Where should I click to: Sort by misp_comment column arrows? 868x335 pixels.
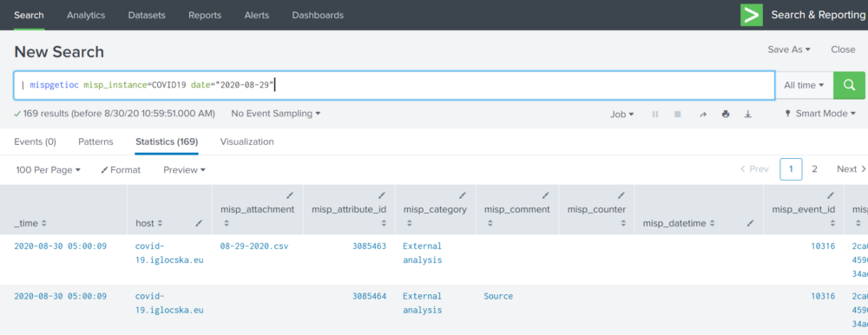coord(490,223)
